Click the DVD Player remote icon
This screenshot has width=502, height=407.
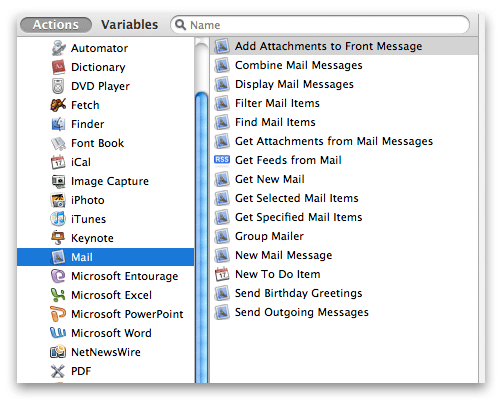[58, 86]
